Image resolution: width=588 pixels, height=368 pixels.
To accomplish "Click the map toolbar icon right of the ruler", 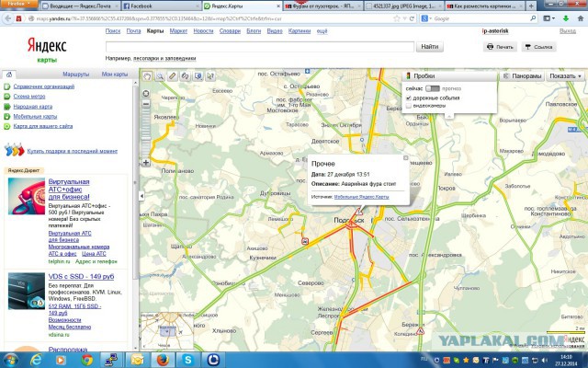I will pyautogui.click(x=186, y=76).
